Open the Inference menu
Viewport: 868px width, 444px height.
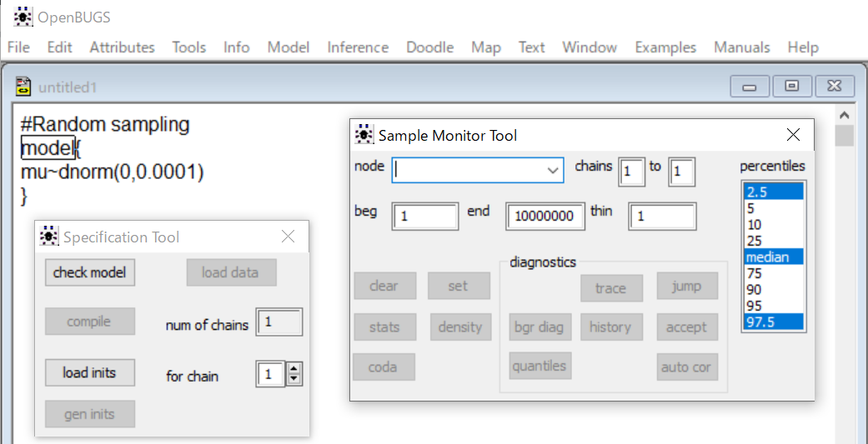(x=358, y=47)
